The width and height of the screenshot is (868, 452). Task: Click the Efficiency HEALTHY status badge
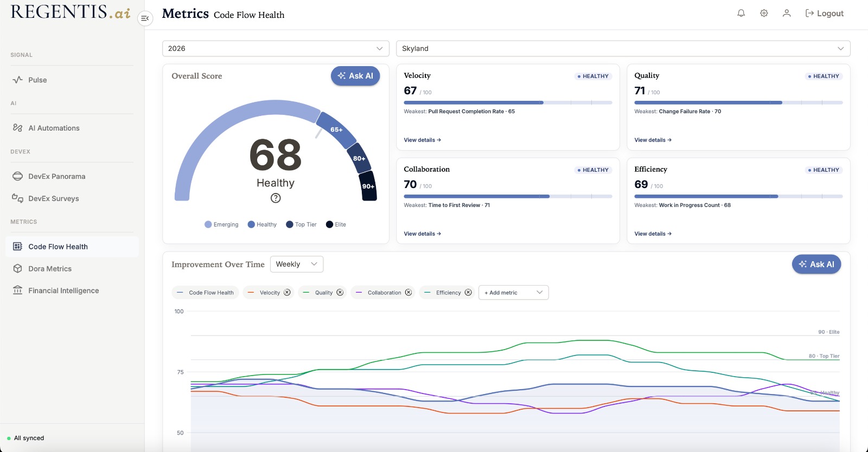[x=824, y=170]
